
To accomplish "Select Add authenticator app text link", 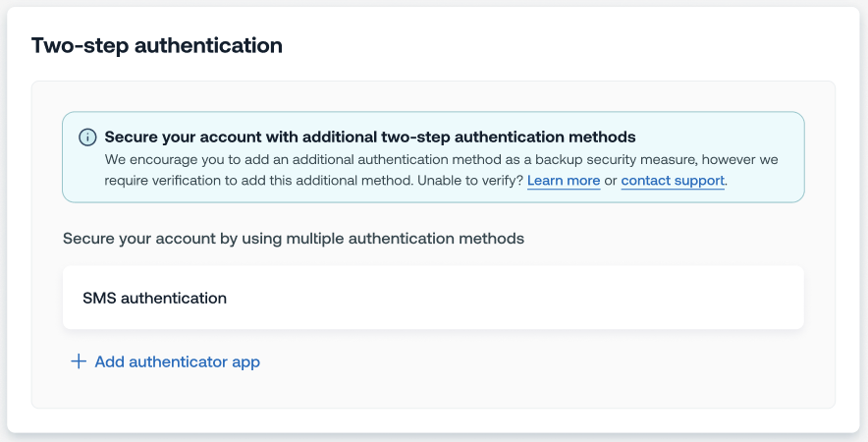I will click(x=177, y=361).
